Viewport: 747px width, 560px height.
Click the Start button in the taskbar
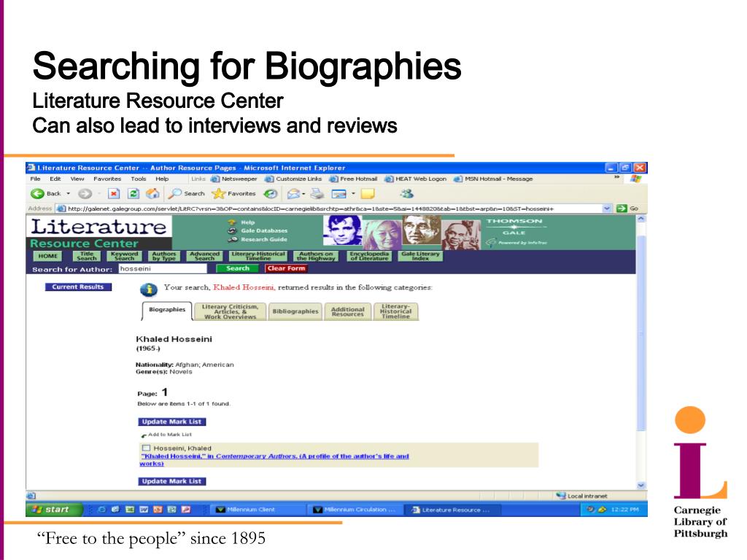click(x=54, y=509)
